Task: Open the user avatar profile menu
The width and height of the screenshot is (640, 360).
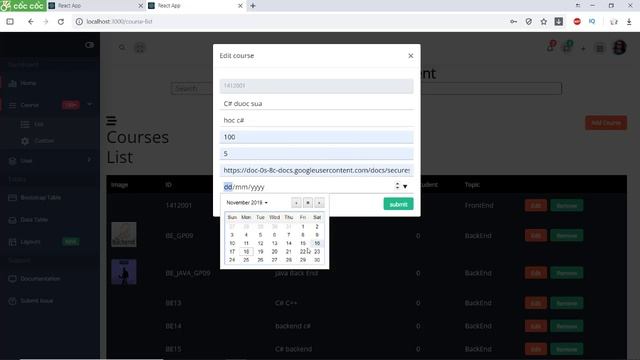Action: pos(619,47)
